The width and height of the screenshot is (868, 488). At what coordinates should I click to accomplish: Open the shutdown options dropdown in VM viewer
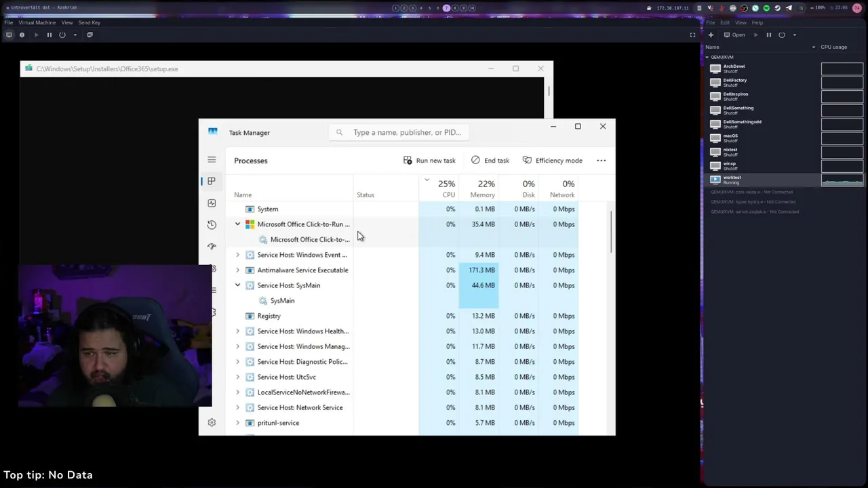75,35
